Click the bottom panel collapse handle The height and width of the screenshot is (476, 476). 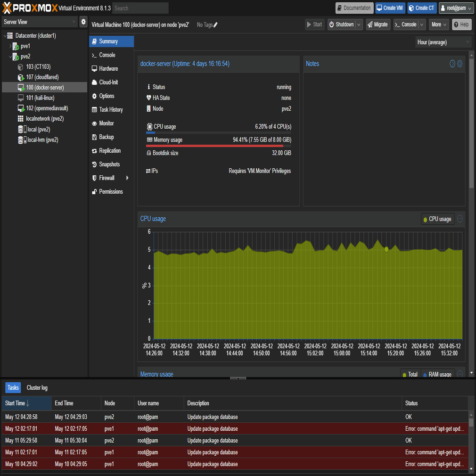click(x=238, y=378)
